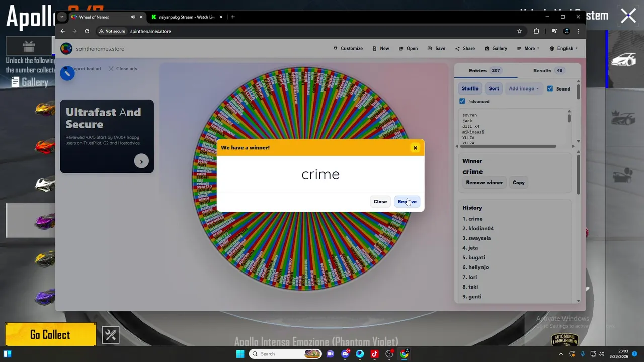Screen dimensions: 644x362
Task: Close the winner dialog with the X icon
Action: (x=415, y=148)
